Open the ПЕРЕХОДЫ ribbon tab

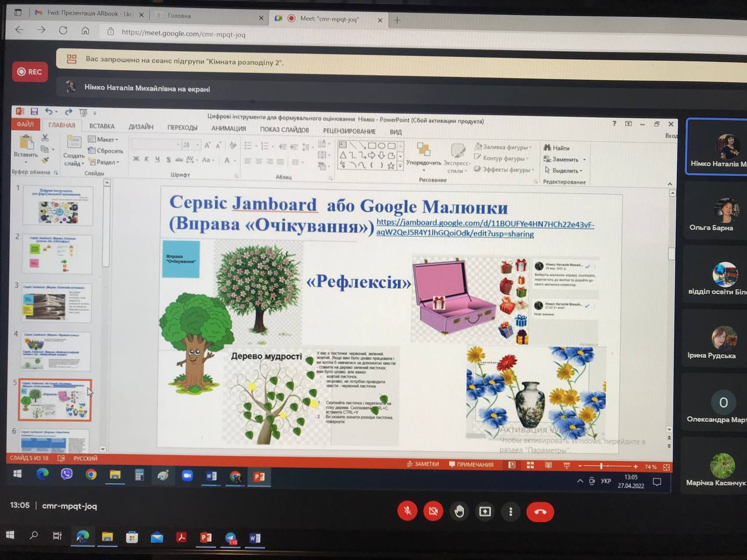[182, 128]
